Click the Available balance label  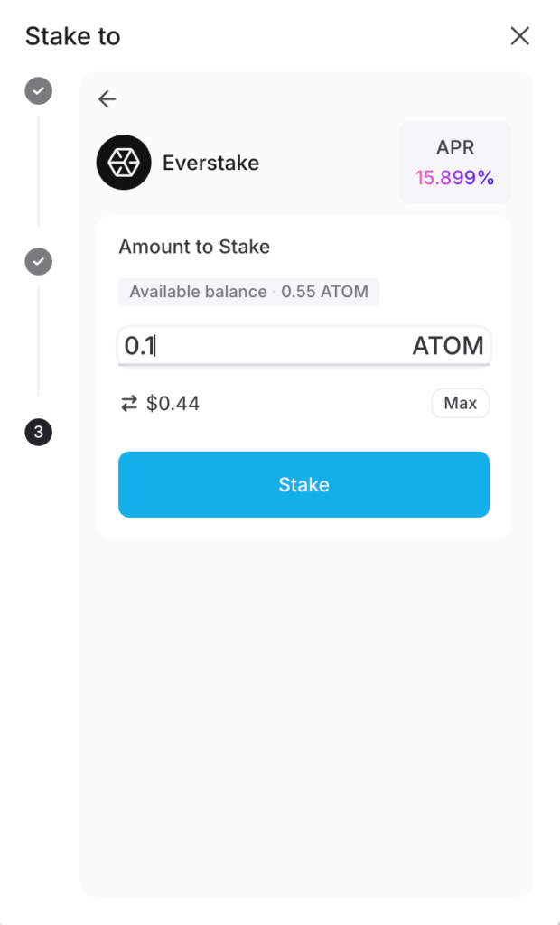pos(198,292)
